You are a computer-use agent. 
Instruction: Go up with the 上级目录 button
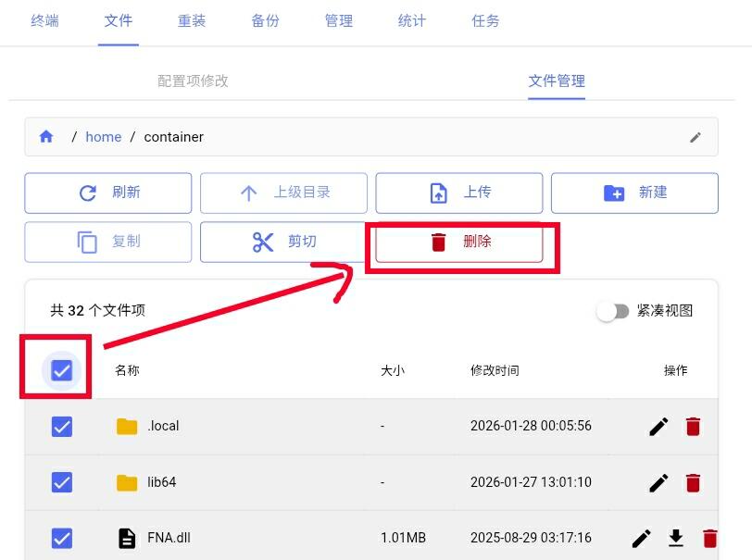(x=283, y=193)
